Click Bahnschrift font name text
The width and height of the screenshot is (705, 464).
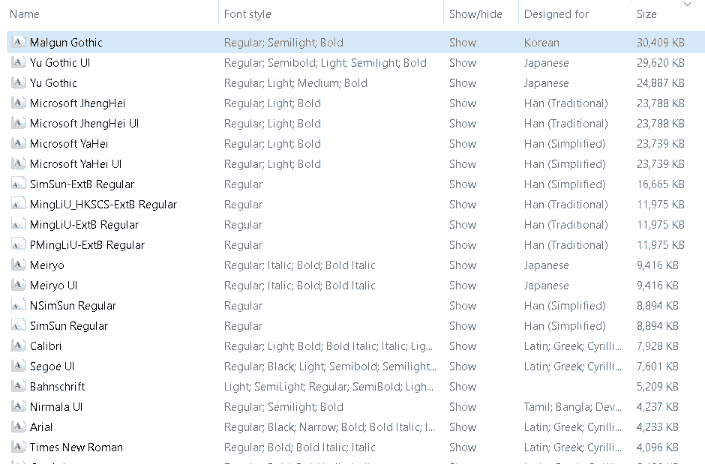[58, 387]
